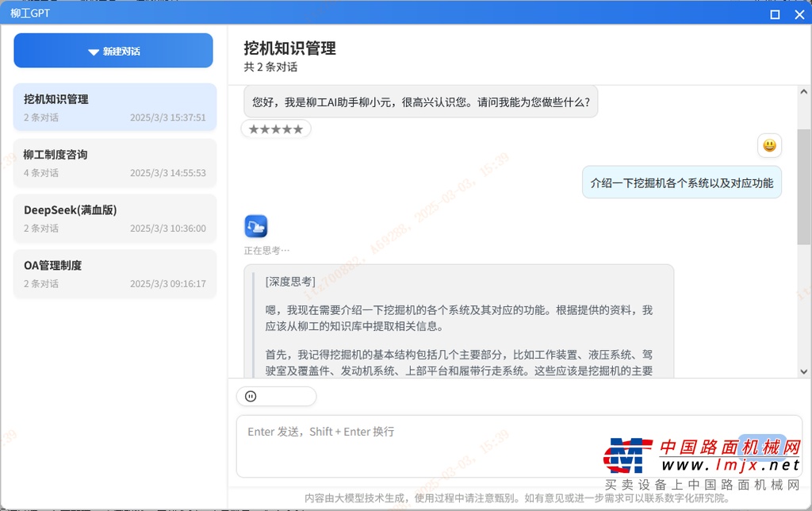
Task: Focus the message input field
Action: pos(519,446)
